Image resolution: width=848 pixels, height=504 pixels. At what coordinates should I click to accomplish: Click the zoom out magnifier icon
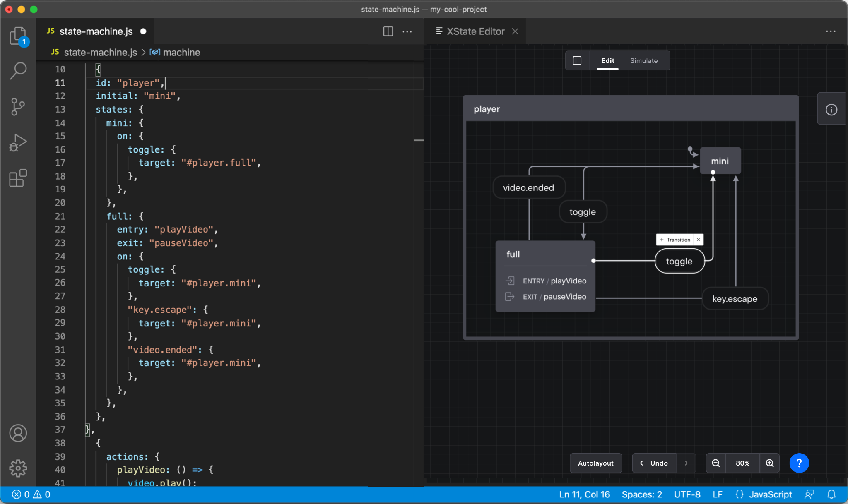pos(716,463)
